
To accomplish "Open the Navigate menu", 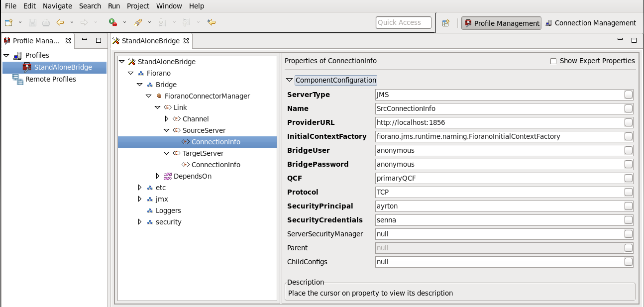I will 57,6.
